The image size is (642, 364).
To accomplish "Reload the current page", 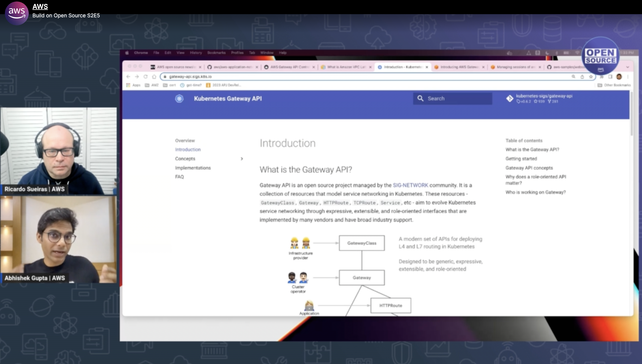I will tap(145, 77).
